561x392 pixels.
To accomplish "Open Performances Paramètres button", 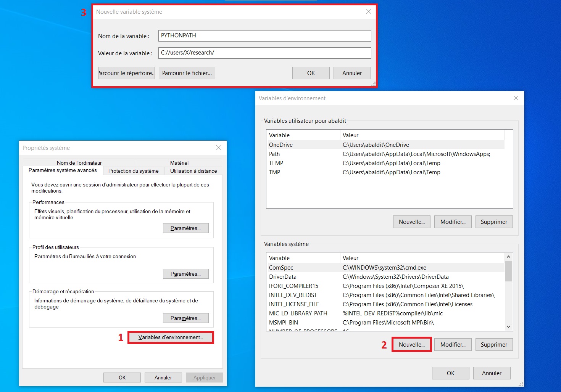I will coord(185,228).
